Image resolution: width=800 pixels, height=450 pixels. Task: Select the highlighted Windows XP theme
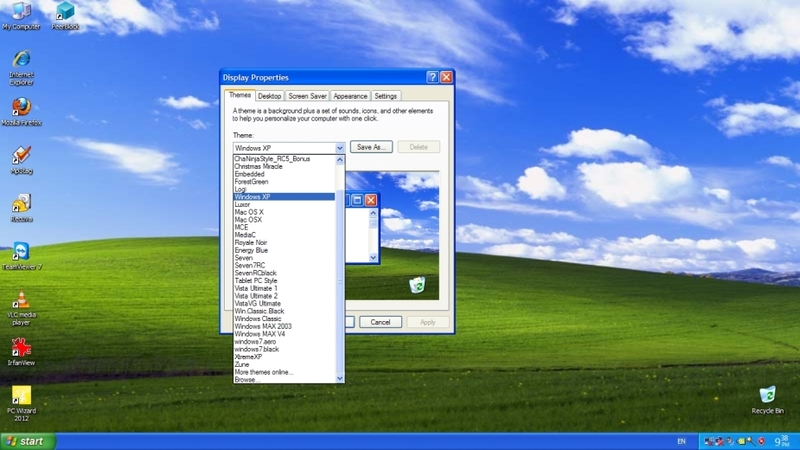click(x=284, y=197)
